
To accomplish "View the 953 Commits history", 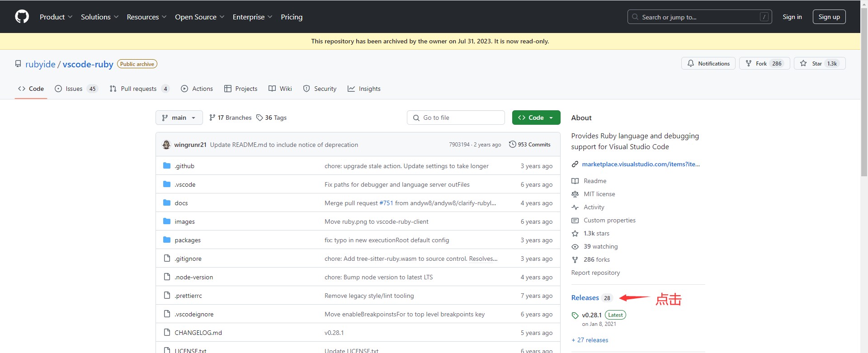I will coord(529,145).
